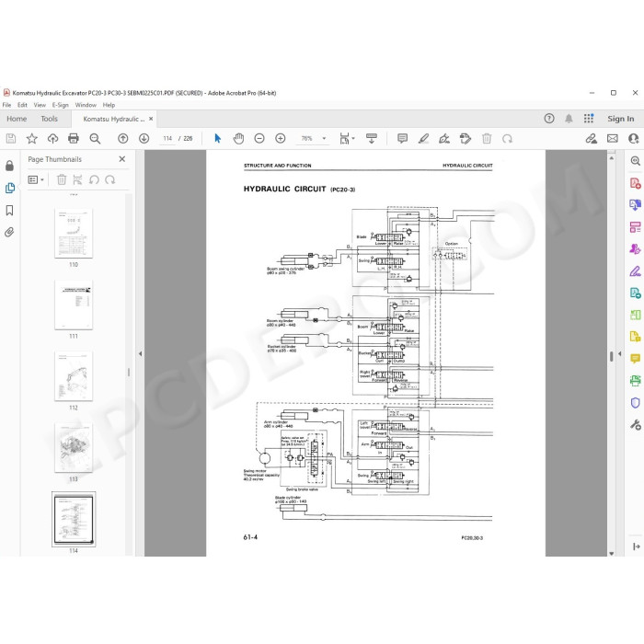Enable scrolling mode in toolbar
This screenshot has width=644, height=644.
coord(372,138)
